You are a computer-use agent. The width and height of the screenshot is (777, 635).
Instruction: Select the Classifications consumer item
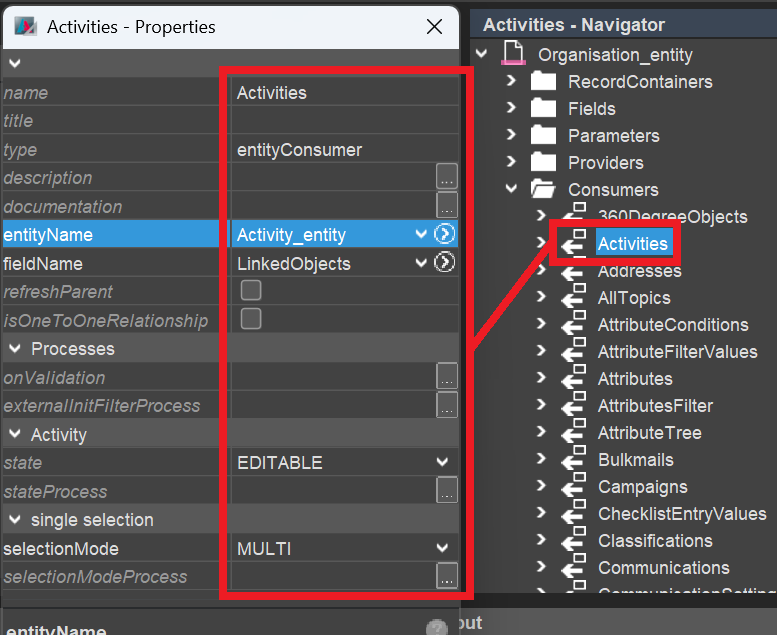pos(655,541)
